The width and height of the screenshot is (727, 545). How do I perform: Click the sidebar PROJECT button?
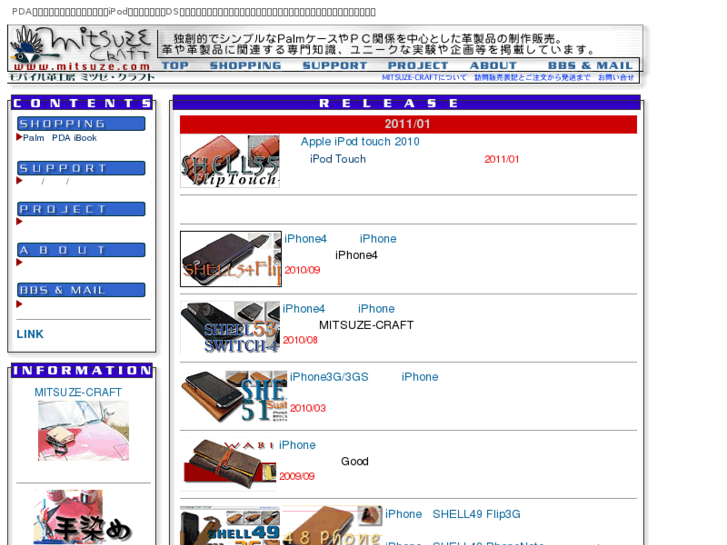point(81,209)
